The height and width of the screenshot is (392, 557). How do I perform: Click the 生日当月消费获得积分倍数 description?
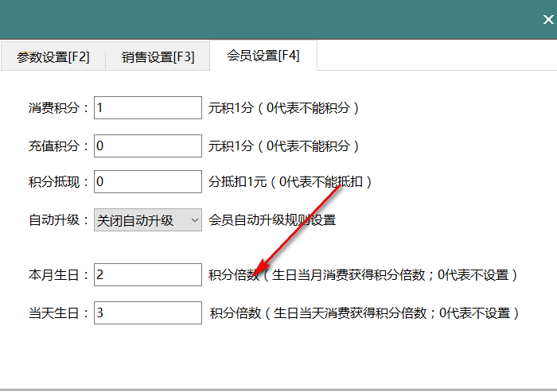point(349,275)
